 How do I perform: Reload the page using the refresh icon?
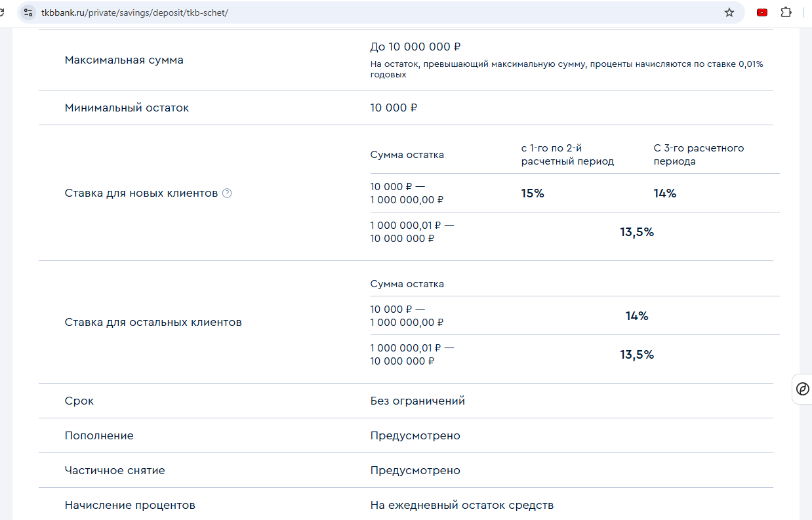(x=3, y=12)
